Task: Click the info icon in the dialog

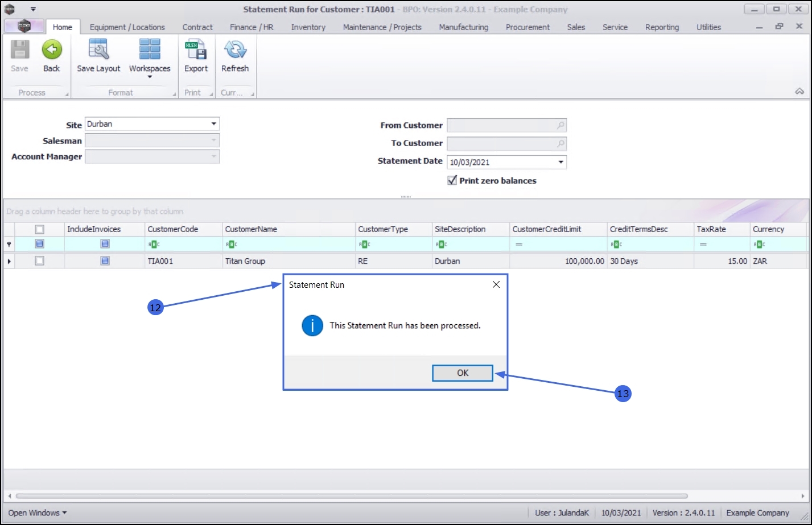Action: coord(312,326)
